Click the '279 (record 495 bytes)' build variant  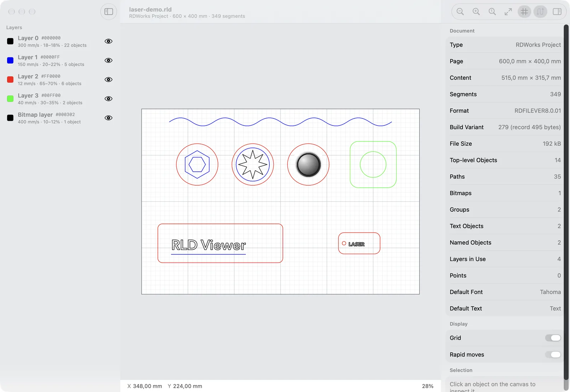point(529,127)
